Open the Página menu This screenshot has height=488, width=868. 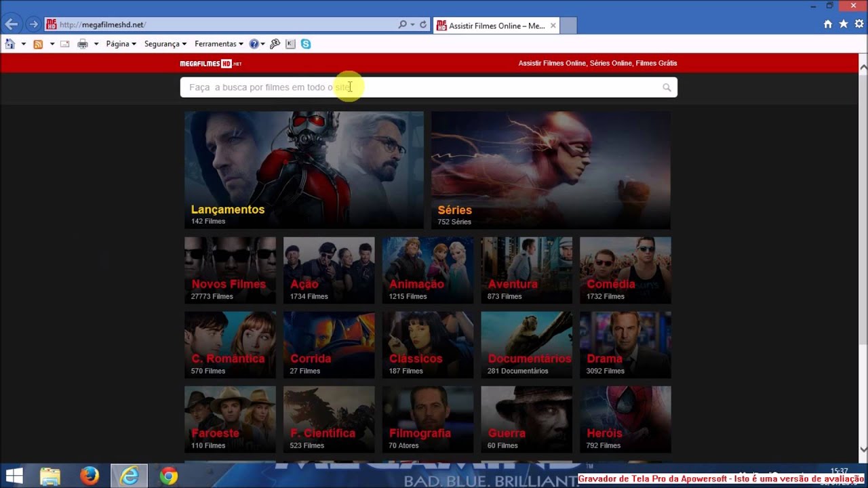tap(121, 44)
